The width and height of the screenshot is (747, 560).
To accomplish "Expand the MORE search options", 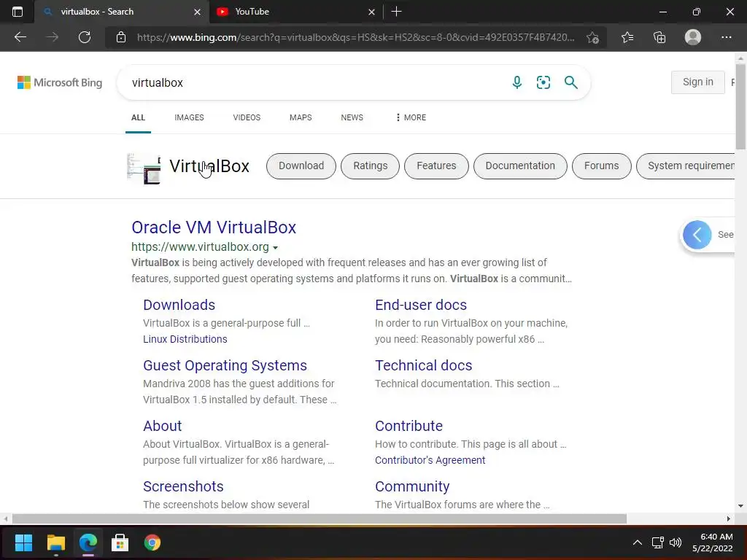I will pyautogui.click(x=411, y=117).
